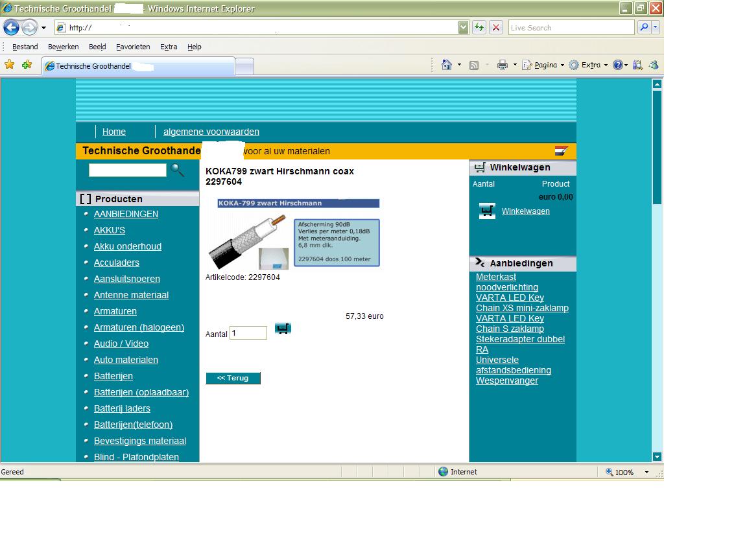Open Meterkast noodverlichting offer
The width and height of the screenshot is (747, 560).
click(507, 283)
